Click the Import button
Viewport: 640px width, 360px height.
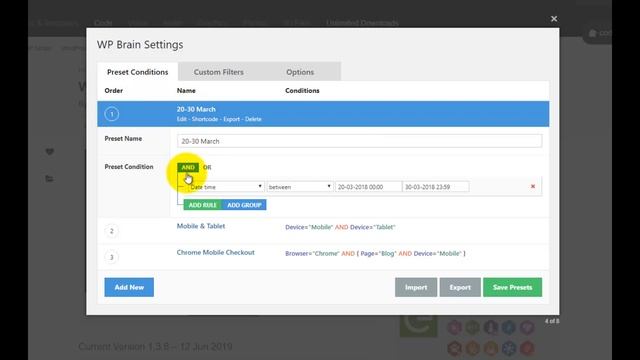(x=416, y=287)
